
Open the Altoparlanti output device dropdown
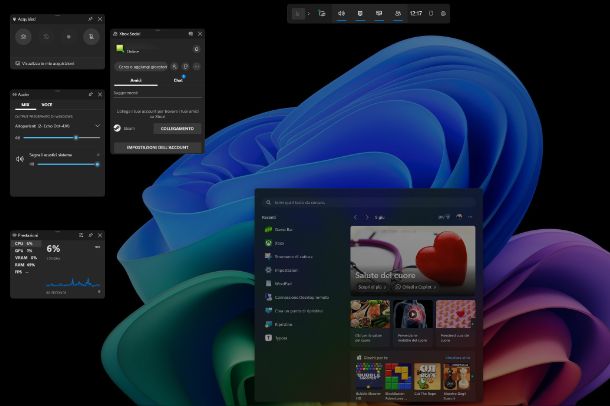(58, 126)
